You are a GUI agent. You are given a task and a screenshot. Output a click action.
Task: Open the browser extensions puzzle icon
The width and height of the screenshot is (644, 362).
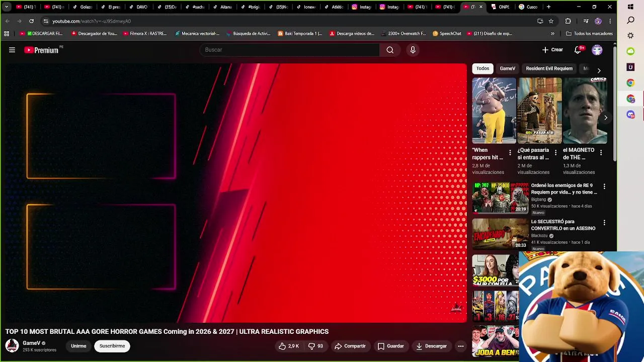568,21
